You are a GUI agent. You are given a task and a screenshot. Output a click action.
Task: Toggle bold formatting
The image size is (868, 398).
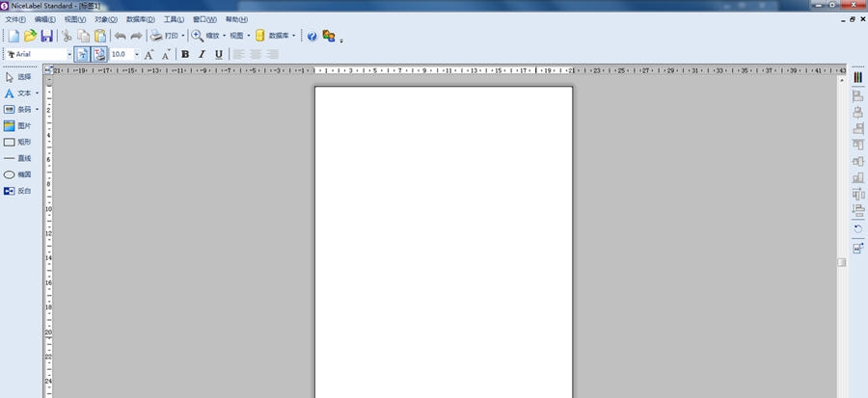click(185, 54)
